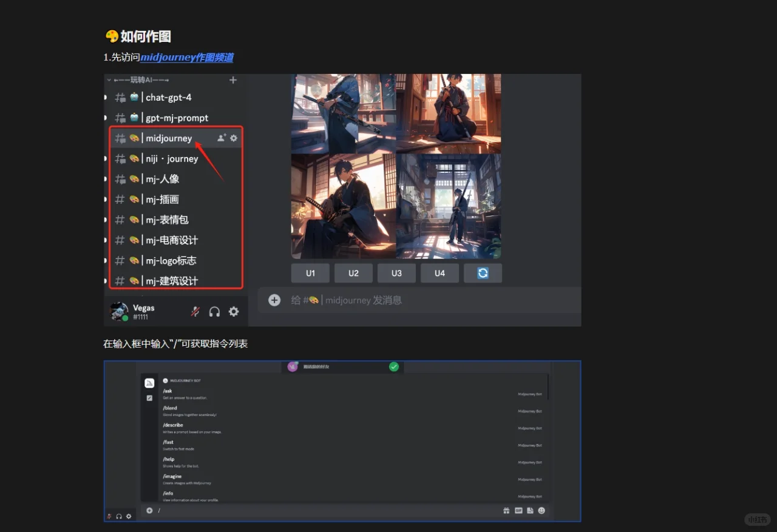Click the green checkmark in the top banner
Screen dimensions: 777x532
[394, 366]
